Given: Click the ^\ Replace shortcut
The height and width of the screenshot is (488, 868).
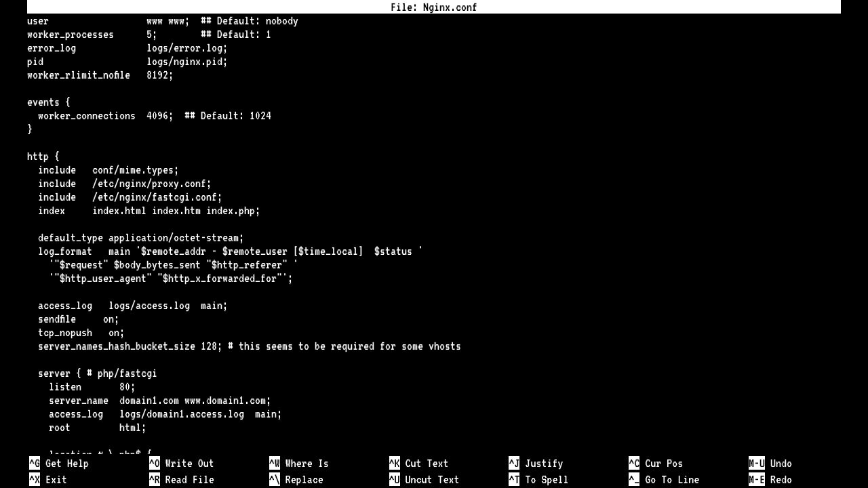Looking at the screenshot, I should (296, 480).
